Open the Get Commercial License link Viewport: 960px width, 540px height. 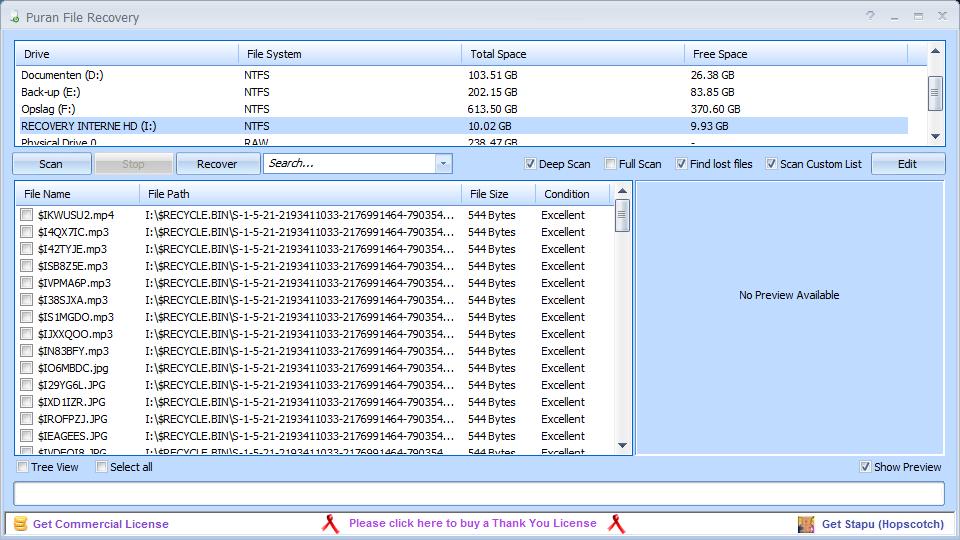(x=100, y=524)
